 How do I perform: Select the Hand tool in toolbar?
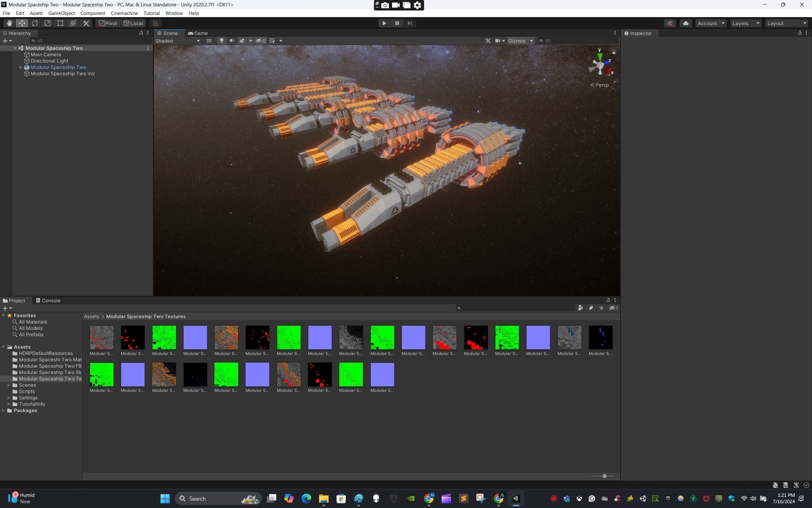10,23
